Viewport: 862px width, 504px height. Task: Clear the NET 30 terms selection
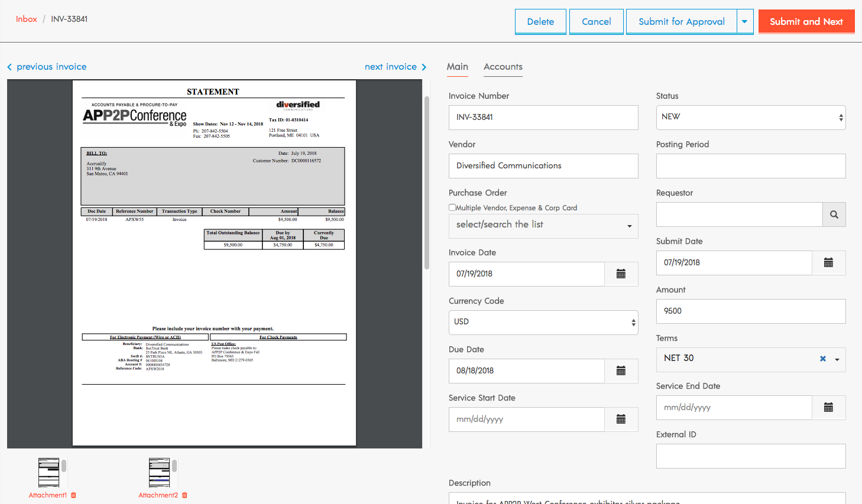[822, 359]
